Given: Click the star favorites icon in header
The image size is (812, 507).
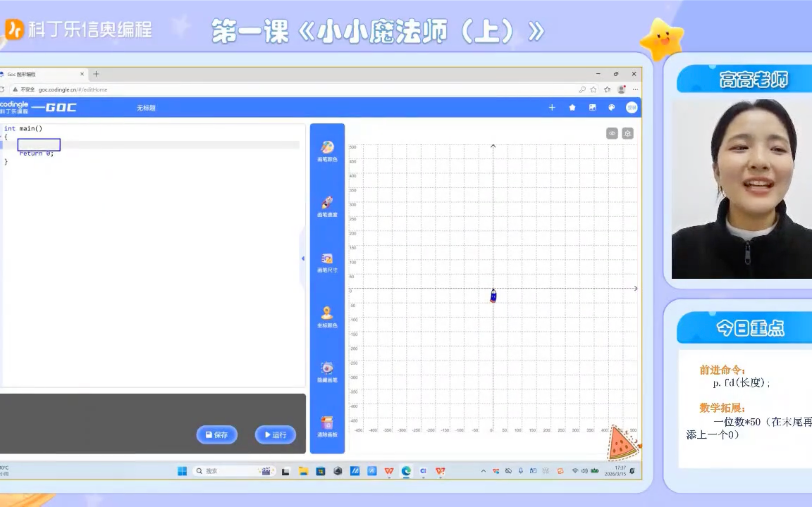Looking at the screenshot, I should tap(572, 108).
